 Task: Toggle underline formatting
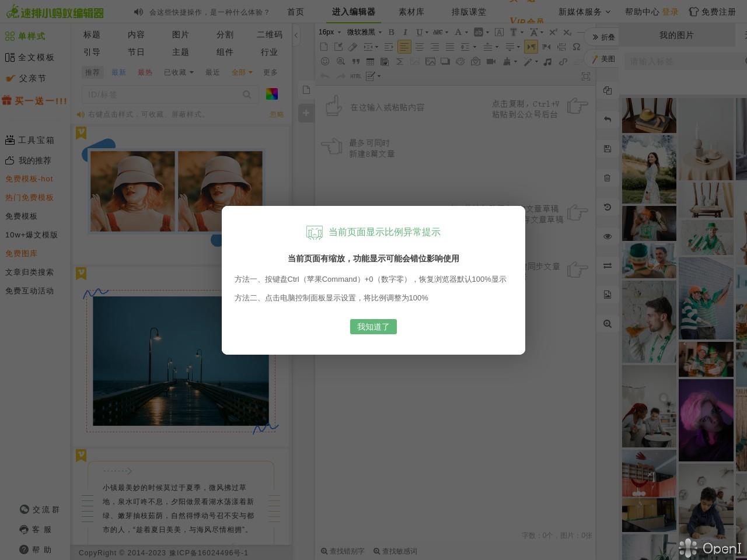[419, 32]
